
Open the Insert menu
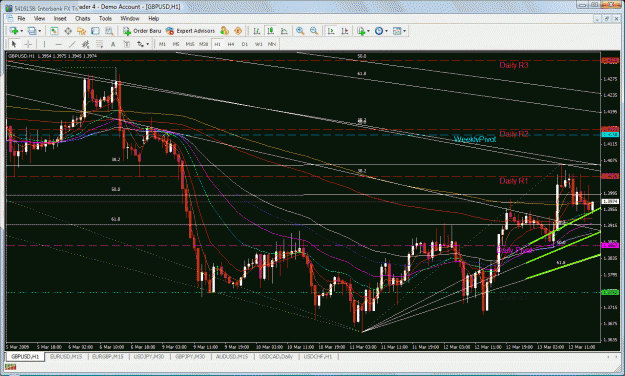click(x=60, y=18)
